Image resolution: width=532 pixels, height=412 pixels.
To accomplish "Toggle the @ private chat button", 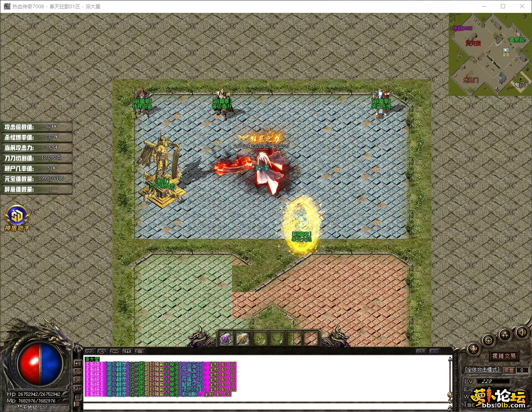I will pos(78,403).
